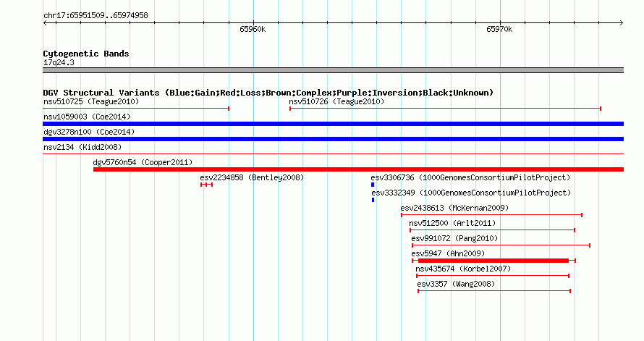Click the dgv3278n100 (Coe2014) label
The width and height of the screenshot is (644, 341).
pos(89,132)
